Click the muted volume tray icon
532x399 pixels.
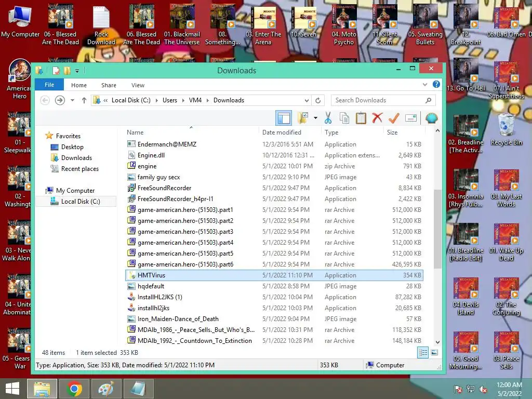click(483, 389)
